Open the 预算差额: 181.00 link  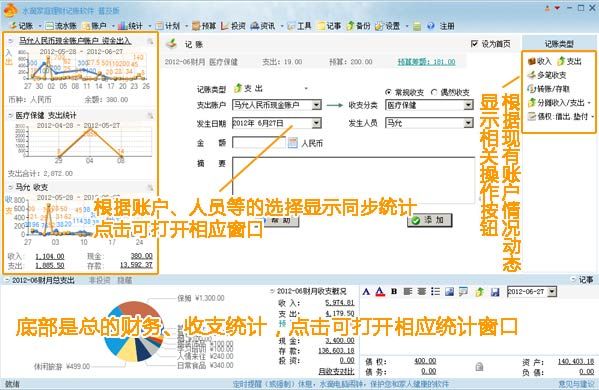point(426,62)
